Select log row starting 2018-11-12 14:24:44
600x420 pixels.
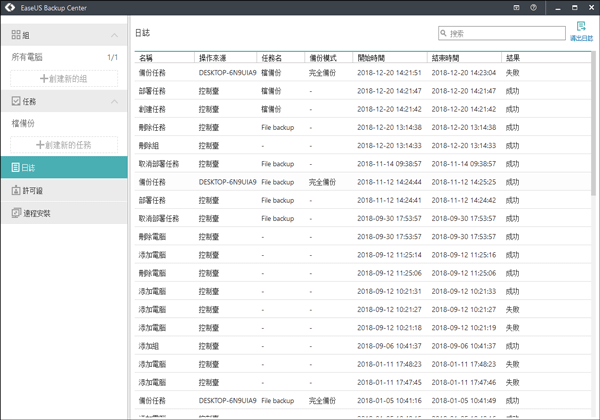click(363, 182)
